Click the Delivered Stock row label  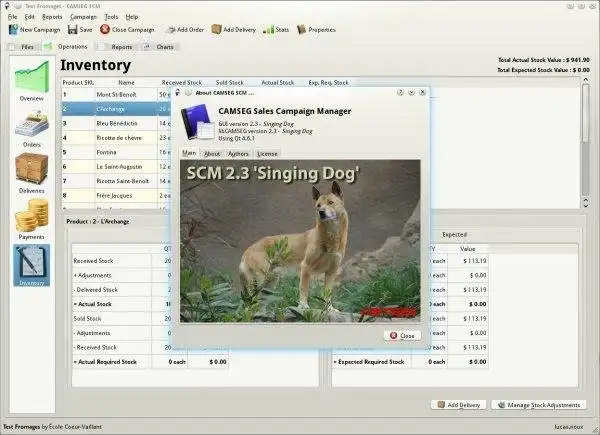(95, 290)
